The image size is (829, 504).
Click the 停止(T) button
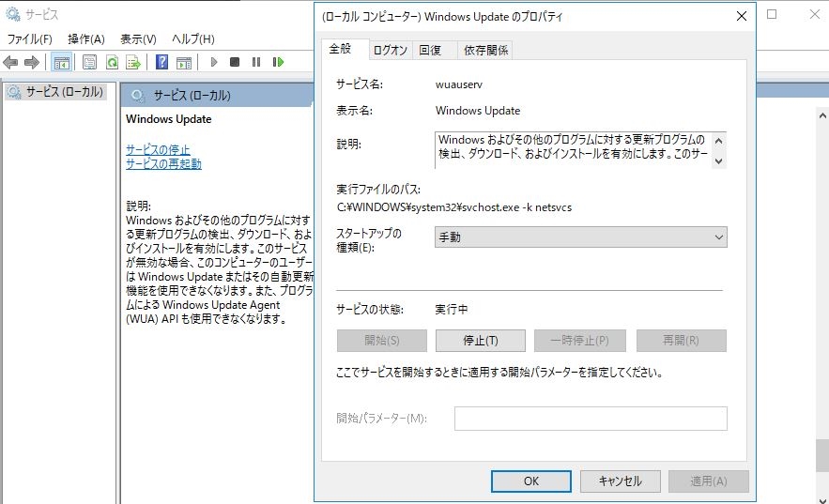point(481,341)
